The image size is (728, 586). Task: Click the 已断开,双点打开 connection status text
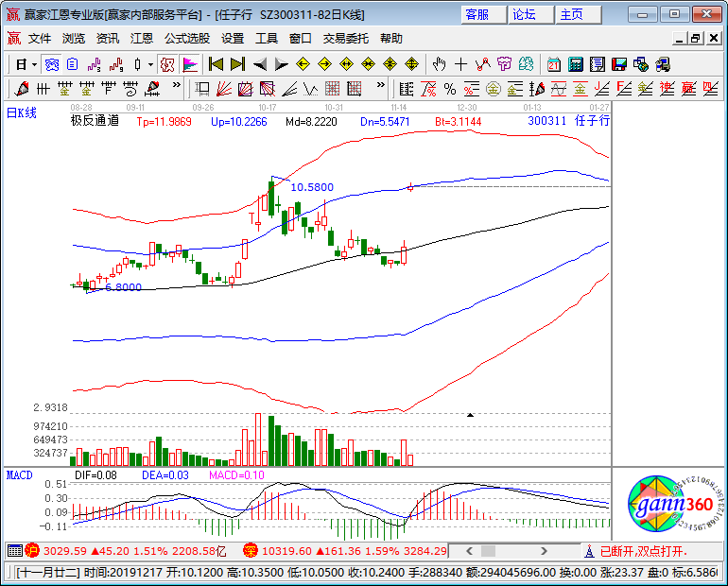(x=643, y=551)
